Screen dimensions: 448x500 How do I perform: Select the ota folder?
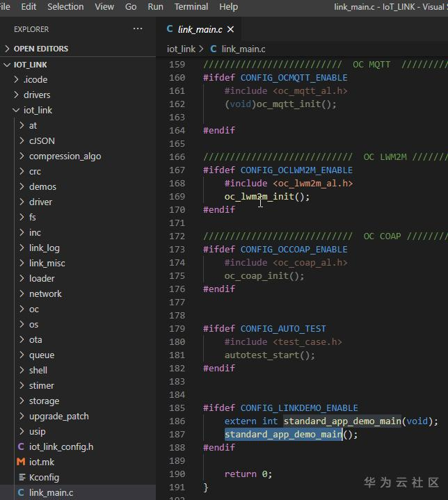coord(78,339)
